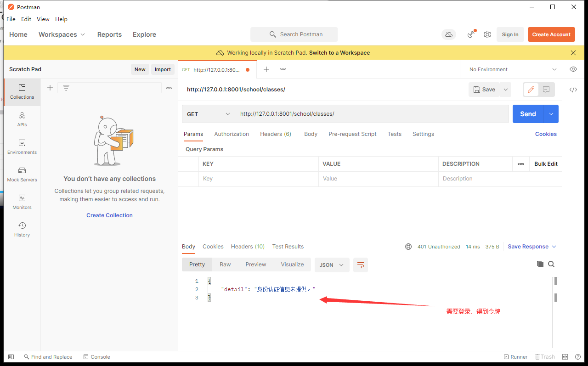
Task: Click the collections filter icon
Action: coord(66,88)
